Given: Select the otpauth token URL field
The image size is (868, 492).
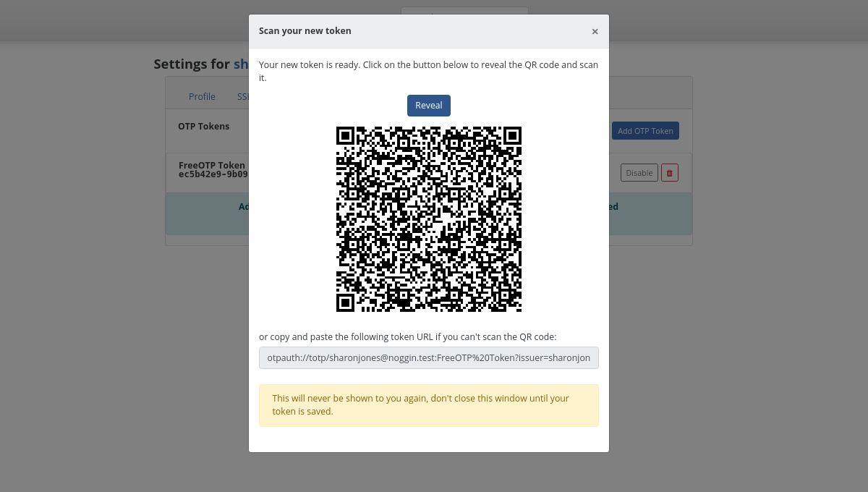Looking at the screenshot, I should 429,358.
